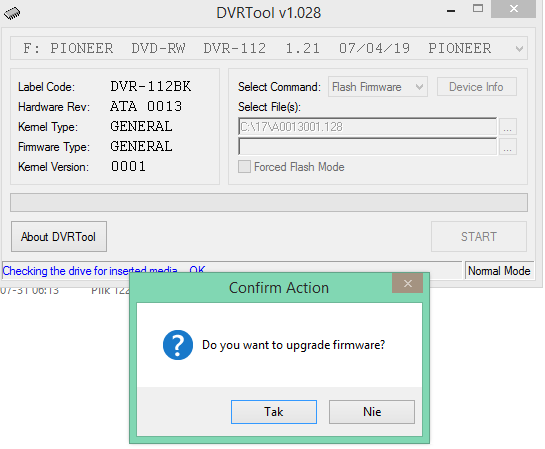Browse for second firmware file
The image size is (545, 449).
tap(507, 147)
